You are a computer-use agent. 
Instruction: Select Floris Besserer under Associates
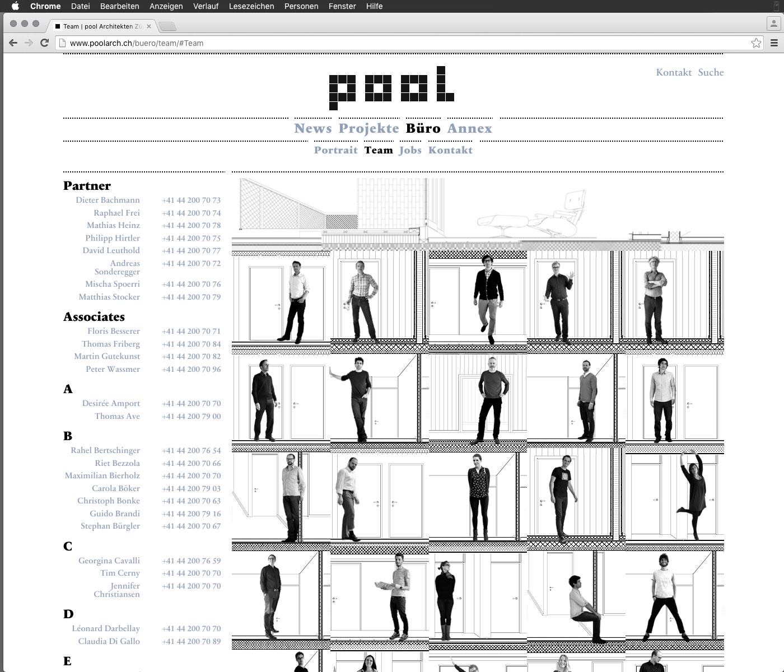pyautogui.click(x=113, y=331)
